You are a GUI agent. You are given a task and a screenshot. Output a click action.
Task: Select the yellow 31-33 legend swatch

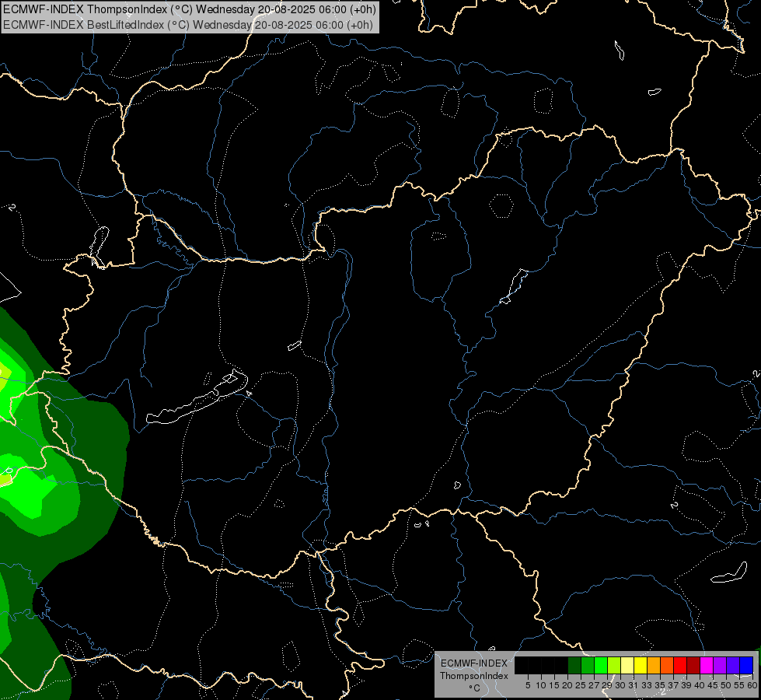click(x=641, y=665)
